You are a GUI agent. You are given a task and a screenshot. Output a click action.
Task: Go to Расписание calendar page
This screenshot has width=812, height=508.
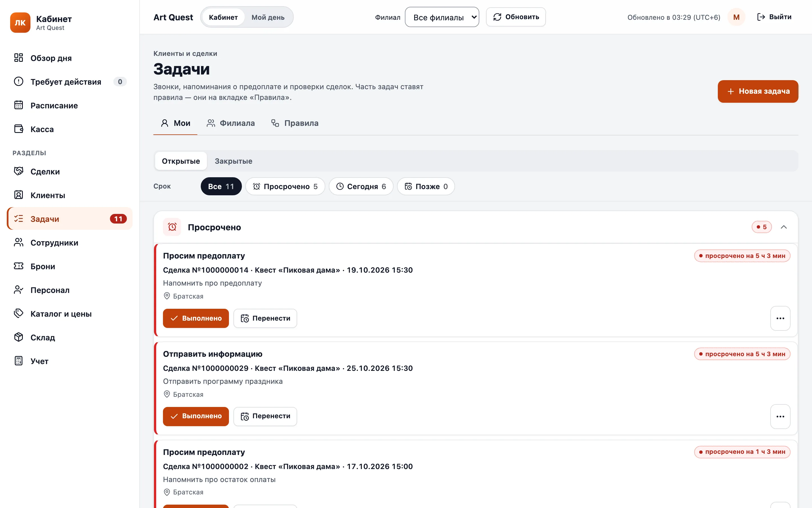point(69,106)
